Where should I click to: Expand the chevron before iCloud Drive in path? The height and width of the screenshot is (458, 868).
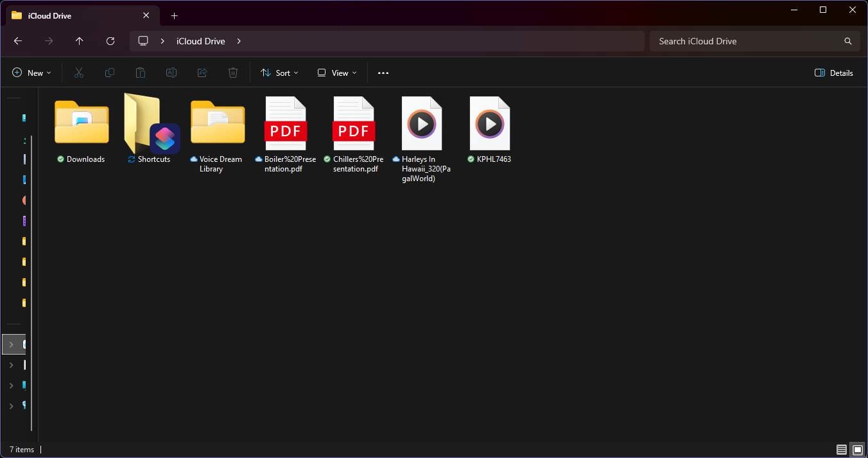click(x=162, y=41)
